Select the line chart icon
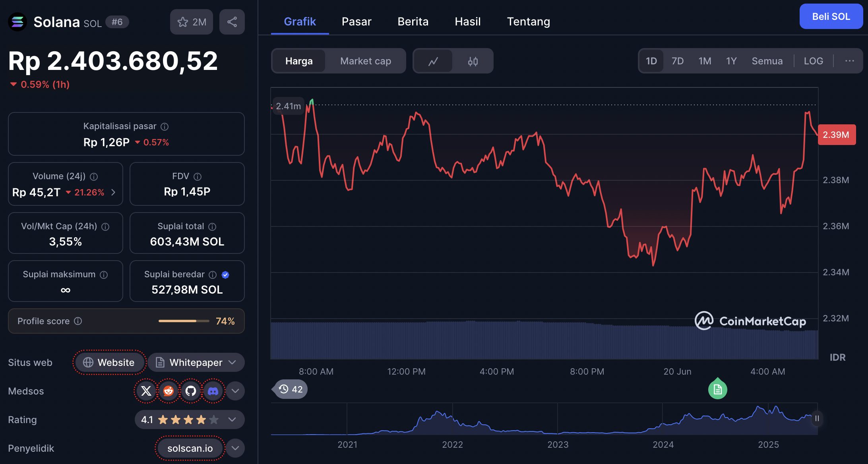Image resolution: width=868 pixels, height=464 pixels. point(433,61)
